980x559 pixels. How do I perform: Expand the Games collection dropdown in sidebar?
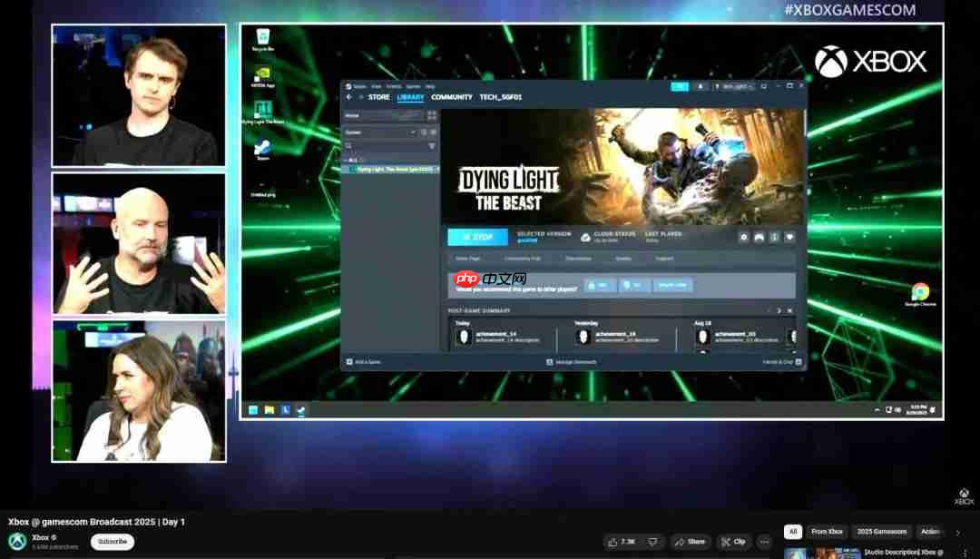click(x=412, y=132)
